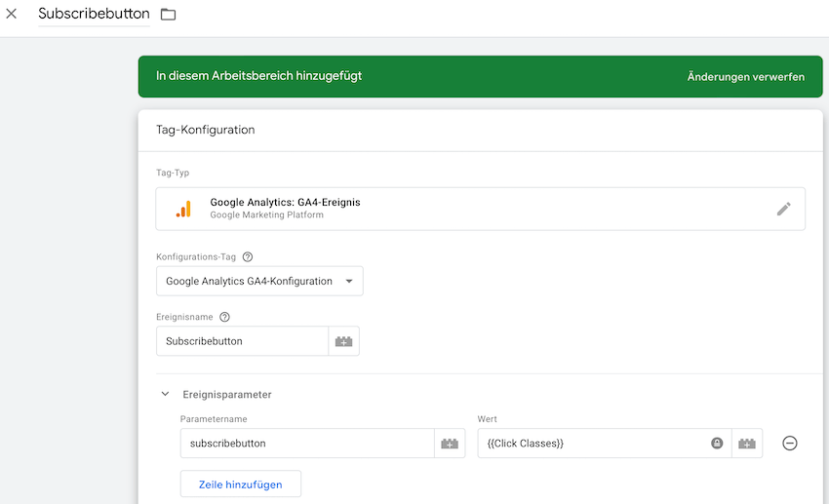Focus the Ereignisname text field

click(x=242, y=341)
